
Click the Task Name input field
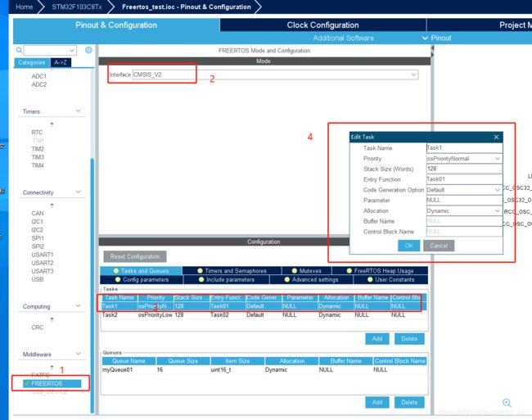click(x=464, y=147)
